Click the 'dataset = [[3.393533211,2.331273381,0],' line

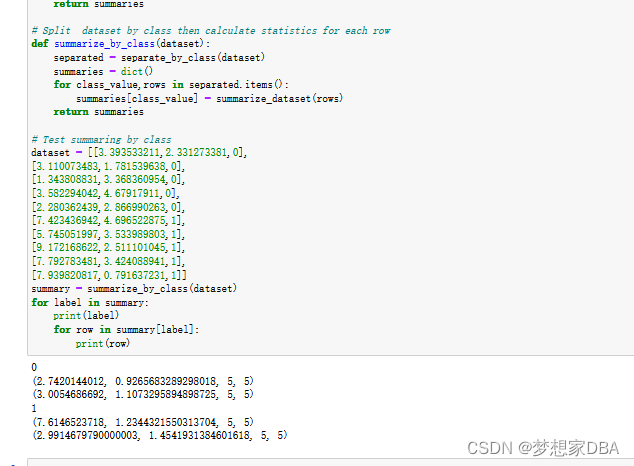[139, 153]
